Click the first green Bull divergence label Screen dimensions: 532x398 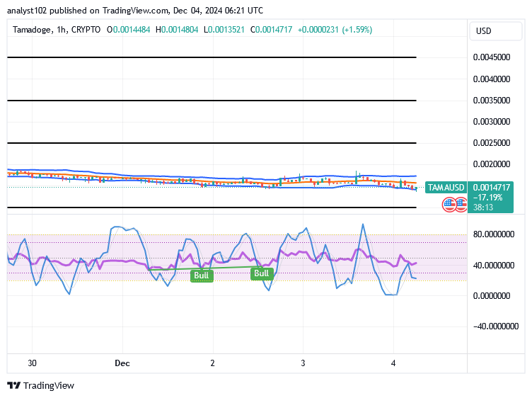pos(202,275)
